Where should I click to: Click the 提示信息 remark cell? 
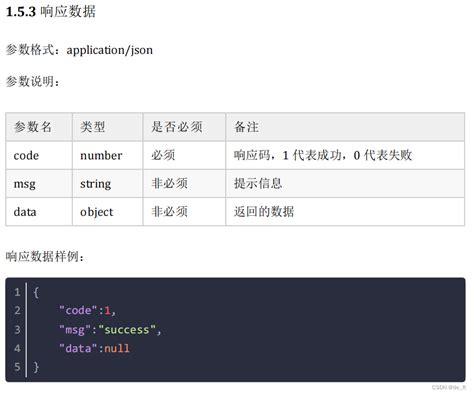point(345,184)
